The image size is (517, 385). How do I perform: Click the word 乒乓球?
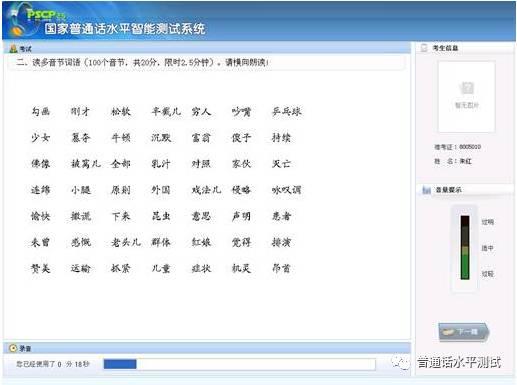click(287, 111)
